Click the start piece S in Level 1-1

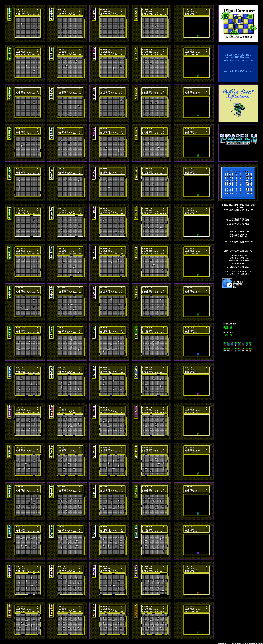pyautogui.click(x=22, y=24)
